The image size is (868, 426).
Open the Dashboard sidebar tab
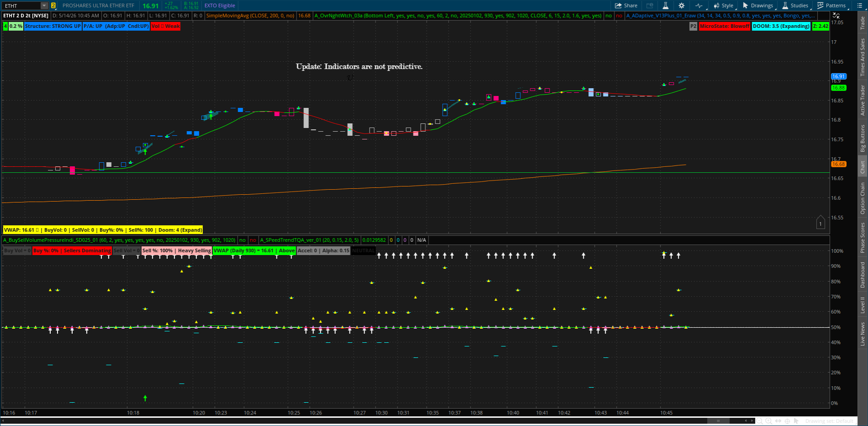[x=863, y=275]
